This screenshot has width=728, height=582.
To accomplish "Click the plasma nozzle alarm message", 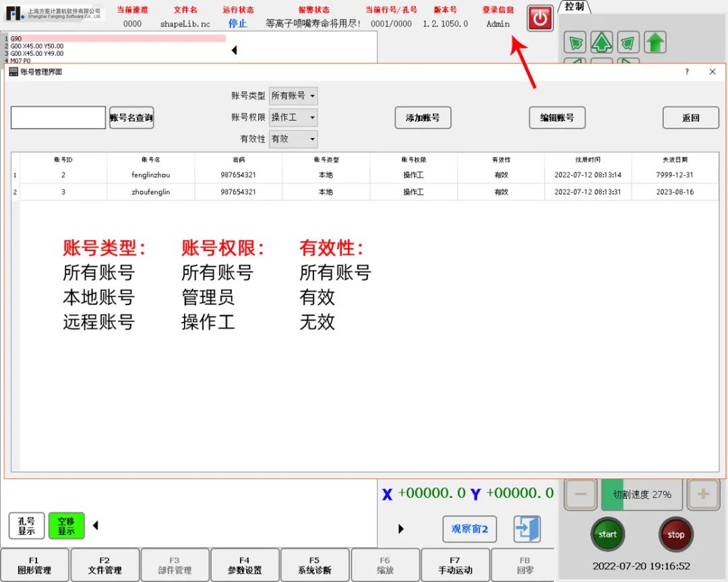I will coord(313,24).
